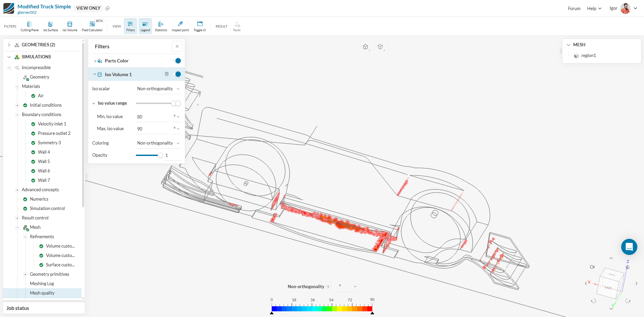Screen dimensions: 644x317
Task: Toggle Iso Volume 1 visibility switch
Action: [177, 74]
